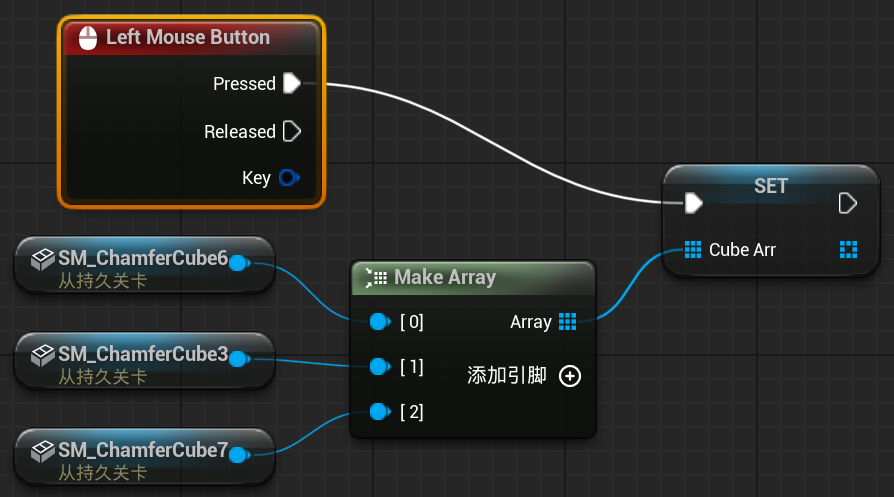Viewport: 894px width, 497px height.
Task: Click the Released execution output pin
Action: pos(291,131)
